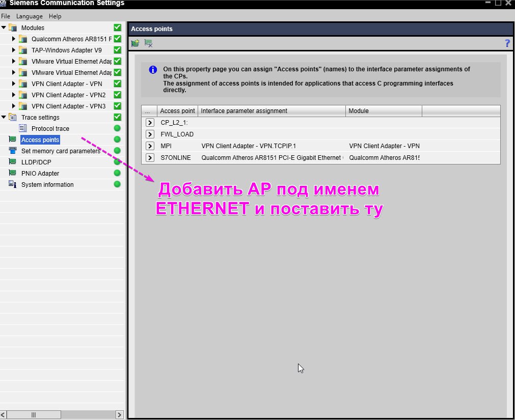This screenshot has height=420, width=515.
Task: Click the LLDP/DCP card icon
Action: (x=13, y=162)
